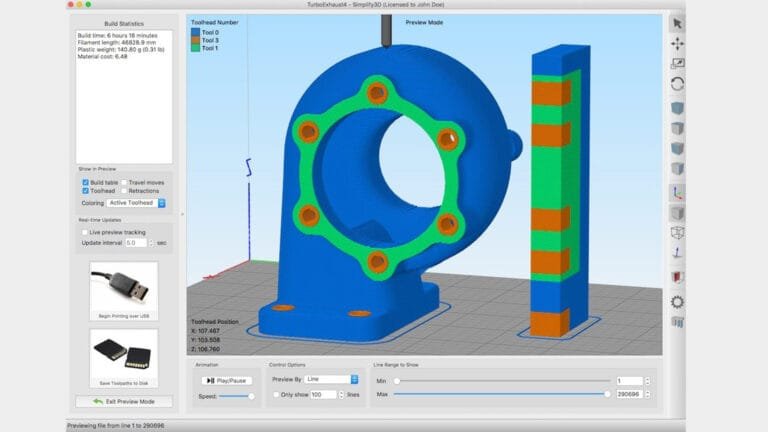Screen dimensions: 768x432
Task: Select the normal selection arrow tool
Action: coord(677,24)
